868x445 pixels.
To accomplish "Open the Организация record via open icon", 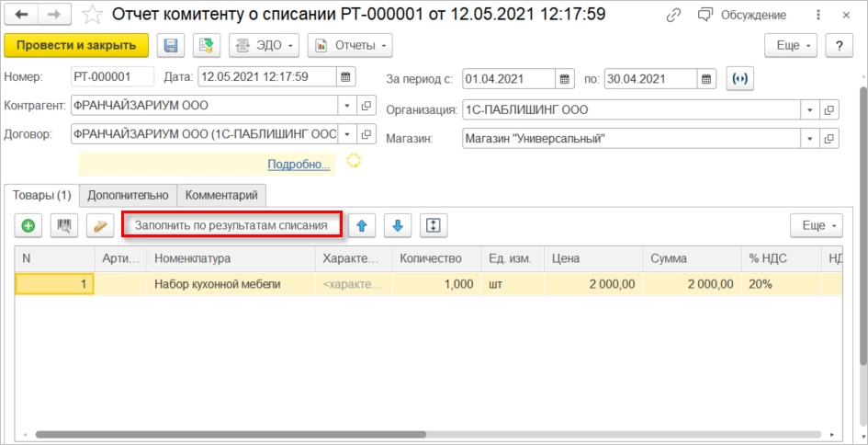I will (829, 110).
